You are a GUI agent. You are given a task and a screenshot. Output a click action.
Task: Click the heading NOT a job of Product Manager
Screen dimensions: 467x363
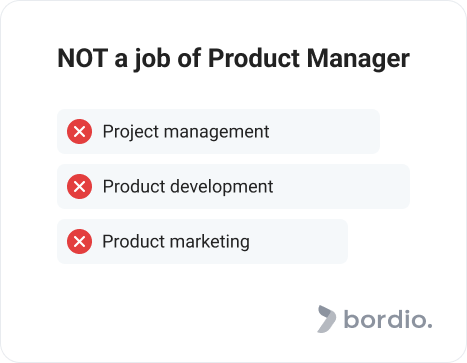233,59
